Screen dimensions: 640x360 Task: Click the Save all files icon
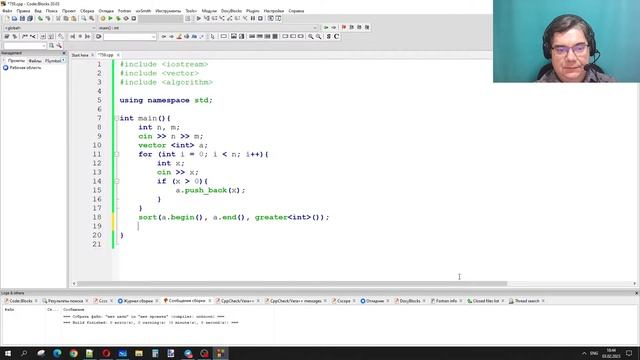point(30,18)
